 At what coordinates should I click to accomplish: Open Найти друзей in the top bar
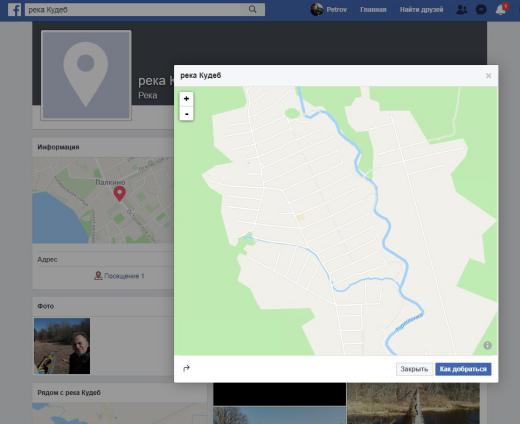421,10
